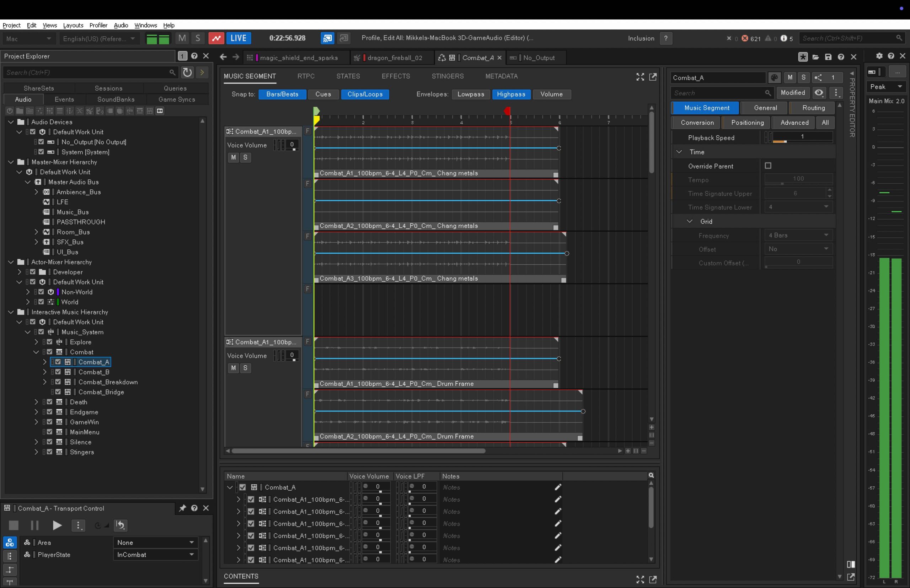Open the PlayerState InCombat dropdown
Image resolution: width=910 pixels, height=588 pixels.
tap(155, 554)
